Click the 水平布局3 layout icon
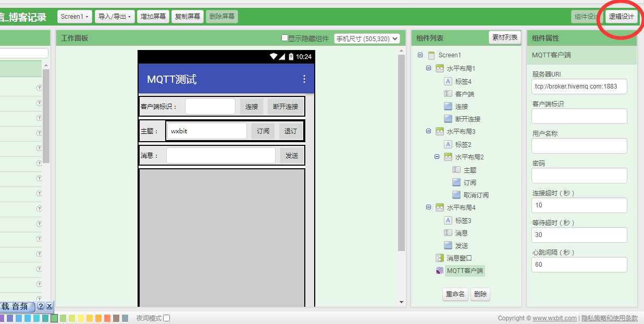This screenshot has height=324, width=644. pos(440,131)
